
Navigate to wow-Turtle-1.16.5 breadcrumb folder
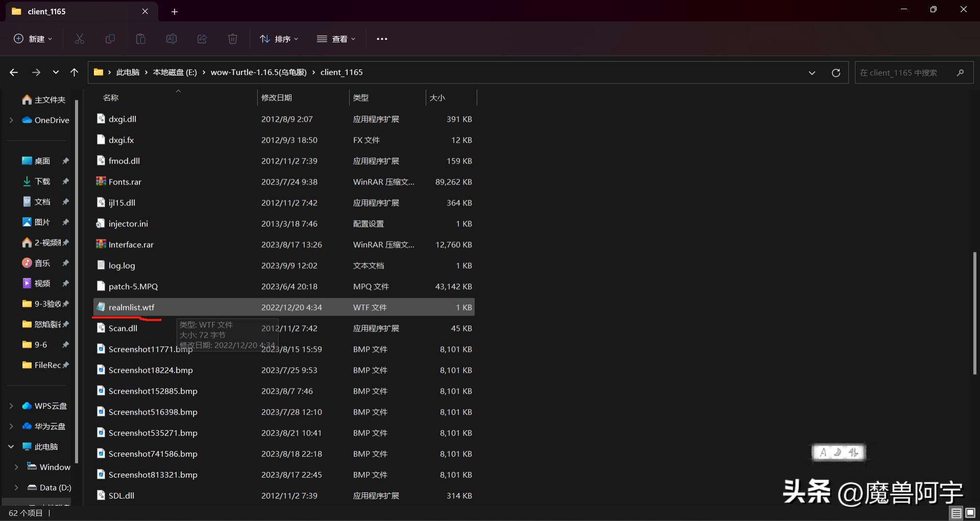pos(258,73)
